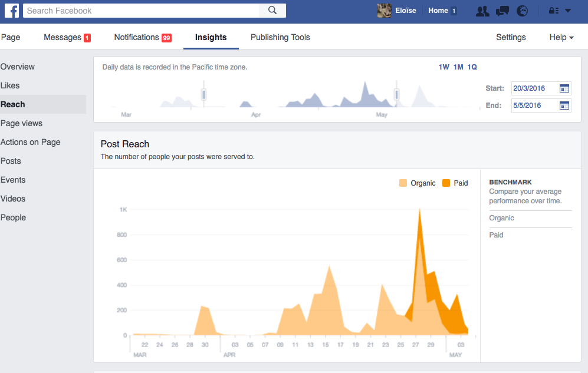The width and height of the screenshot is (588, 373).
Task: Open the globe notifications icon
Action: [521, 11]
